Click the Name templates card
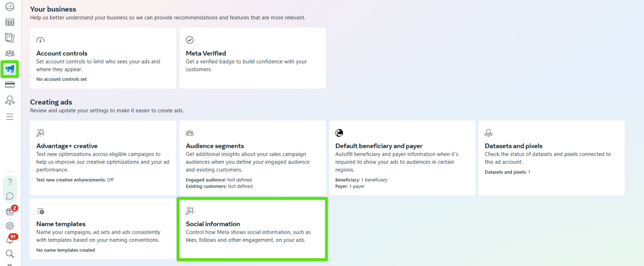Image resolution: width=644 pixels, height=266 pixels. coord(103,229)
